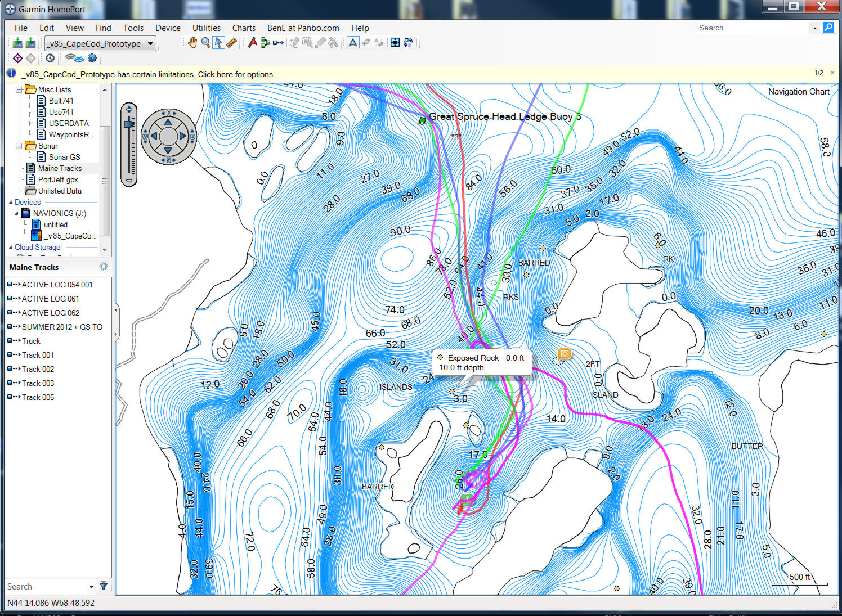Pan map north with compass arrow
Viewport: 842px width, 616px height.
(168, 122)
